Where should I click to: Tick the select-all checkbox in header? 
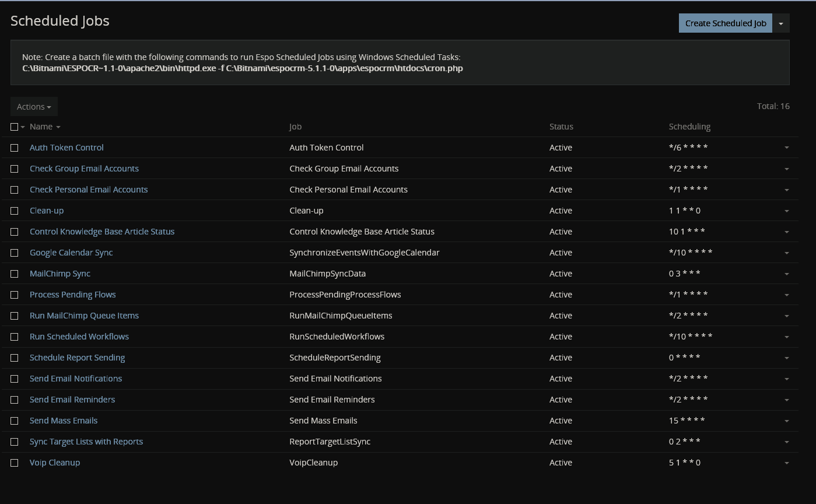[15, 127]
